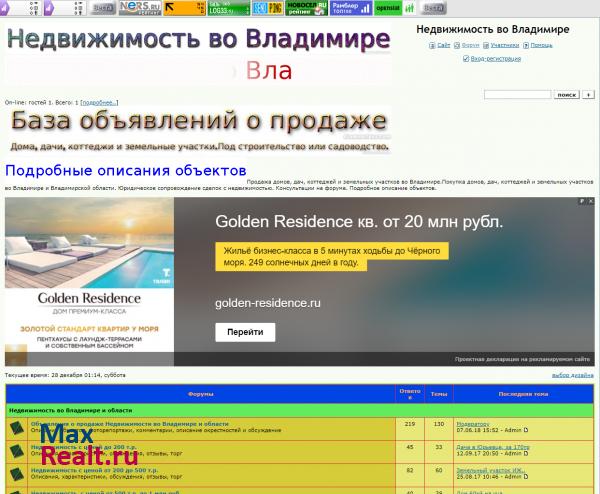Click the Последняя тема column header
This screenshot has height=494, width=600.
coord(523,394)
